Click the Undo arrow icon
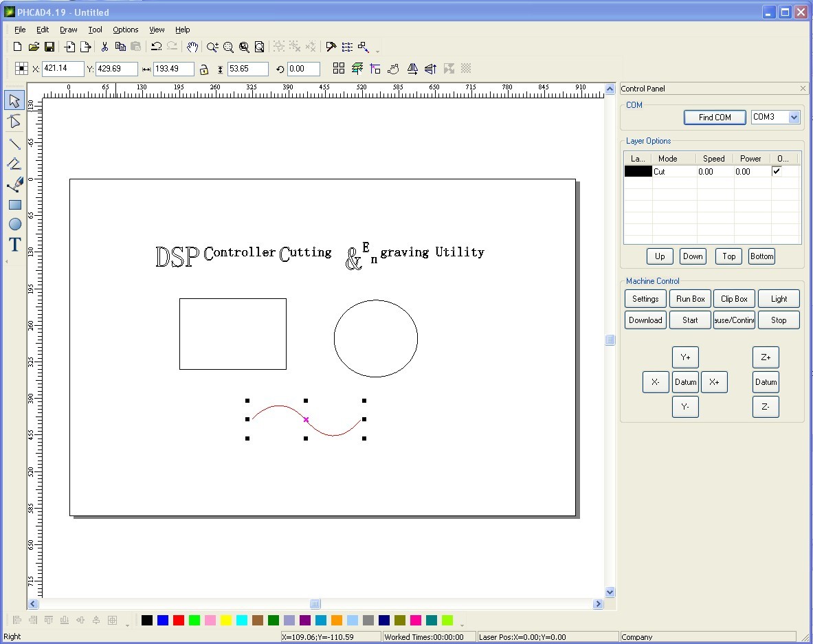This screenshot has height=644, width=813. [156, 47]
